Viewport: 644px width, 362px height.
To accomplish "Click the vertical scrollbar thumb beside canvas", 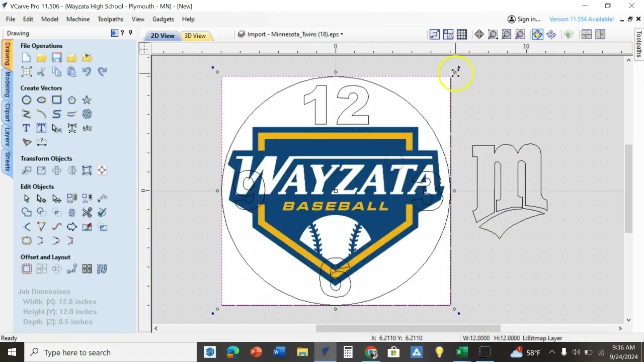I will [x=628, y=189].
